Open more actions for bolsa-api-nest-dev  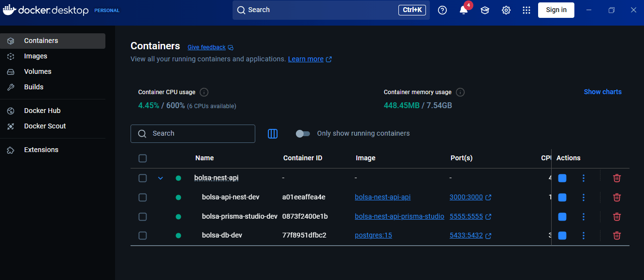tap(583, 197)
